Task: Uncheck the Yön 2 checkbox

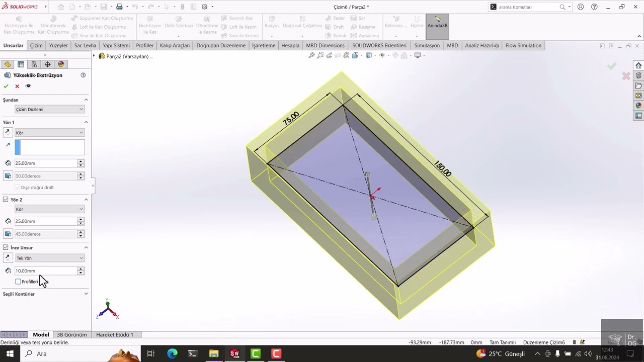Action: click(x=6, y=200)
